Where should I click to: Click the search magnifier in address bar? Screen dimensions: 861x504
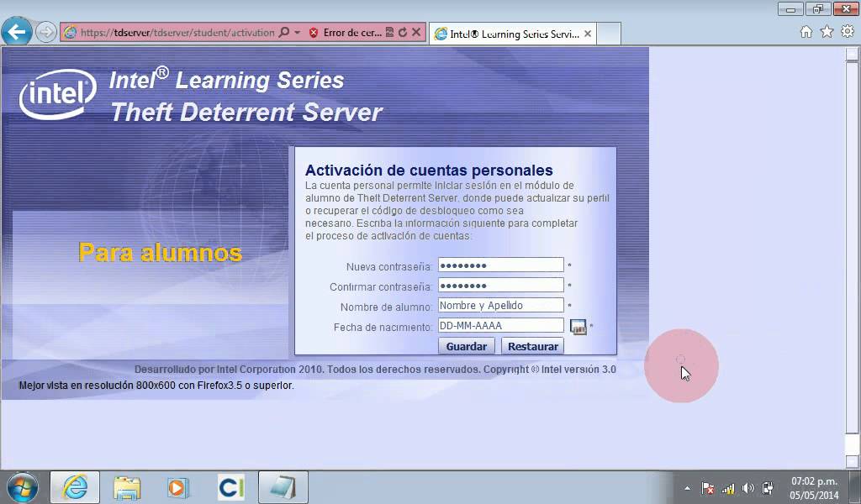point(284,33)
